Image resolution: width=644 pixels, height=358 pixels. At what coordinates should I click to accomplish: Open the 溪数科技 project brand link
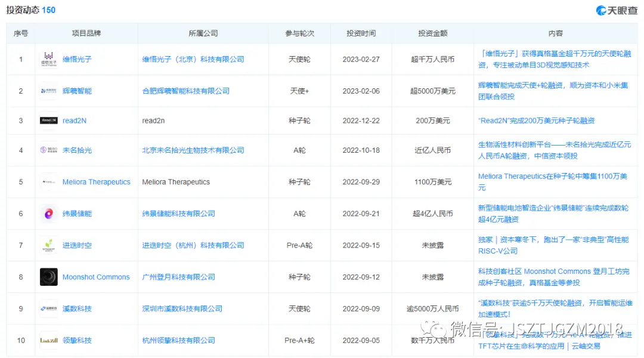(x=77, y=308)
